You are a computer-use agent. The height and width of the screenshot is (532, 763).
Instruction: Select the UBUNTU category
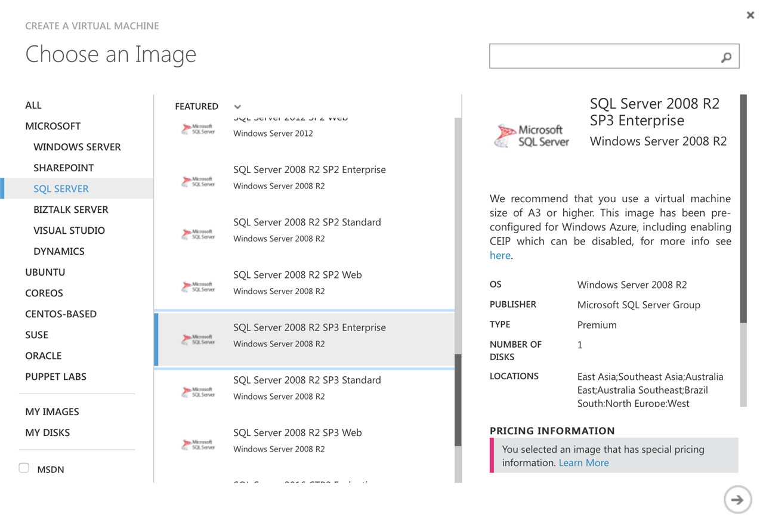point(45,273)
